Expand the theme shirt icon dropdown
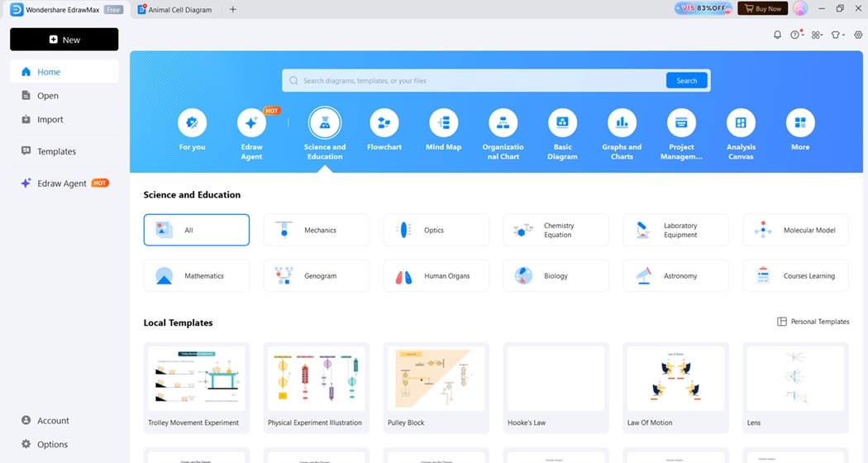Viewport: 868px width, 463px height. tap(837, 35)
